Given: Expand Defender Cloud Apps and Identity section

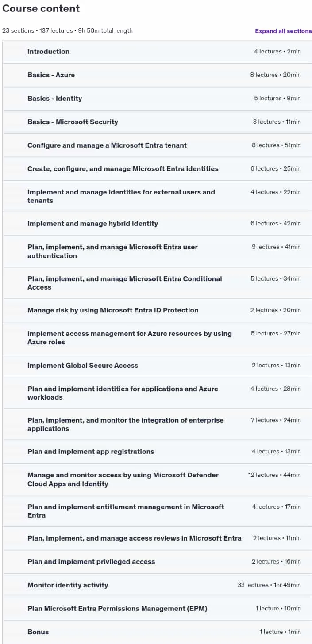Looking at the screenshot, I should tap(157, 479).
